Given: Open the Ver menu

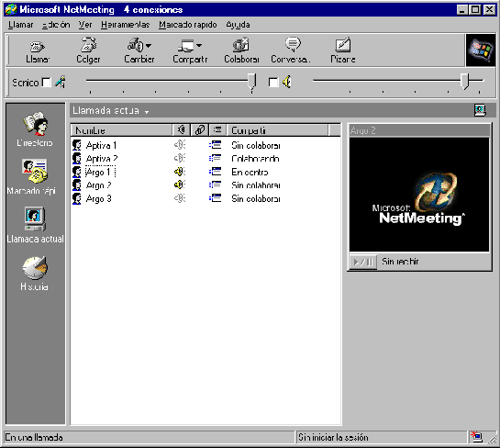Looking at the screenshot, I should pyautogui.click(x=85, y=25).
